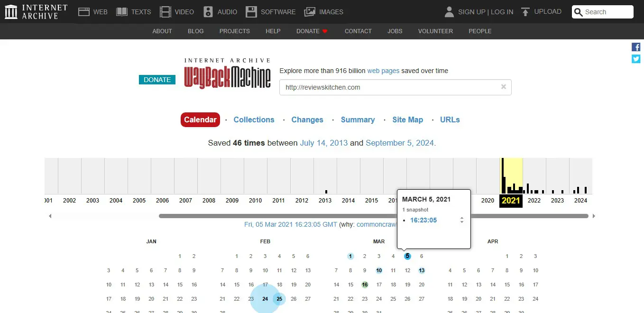Open the February 25 snapshot day
Image resolution: width=644 pixels, height=313 pixels.
279,299
